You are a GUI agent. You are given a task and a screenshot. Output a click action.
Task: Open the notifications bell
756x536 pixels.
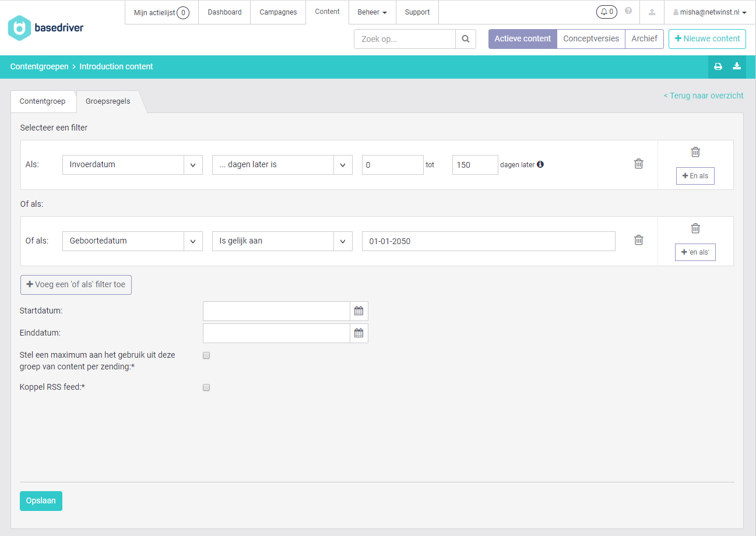point(606,12)
